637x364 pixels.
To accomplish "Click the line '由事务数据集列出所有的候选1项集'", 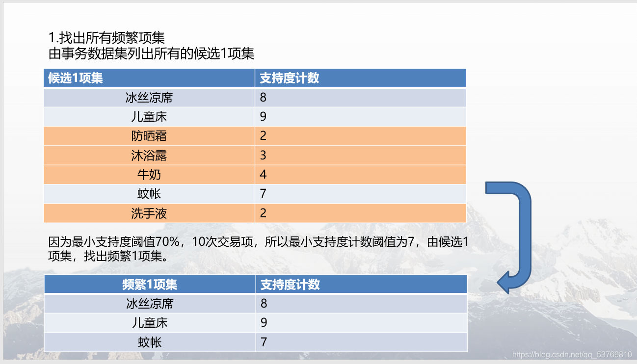I will click(151, 53).
